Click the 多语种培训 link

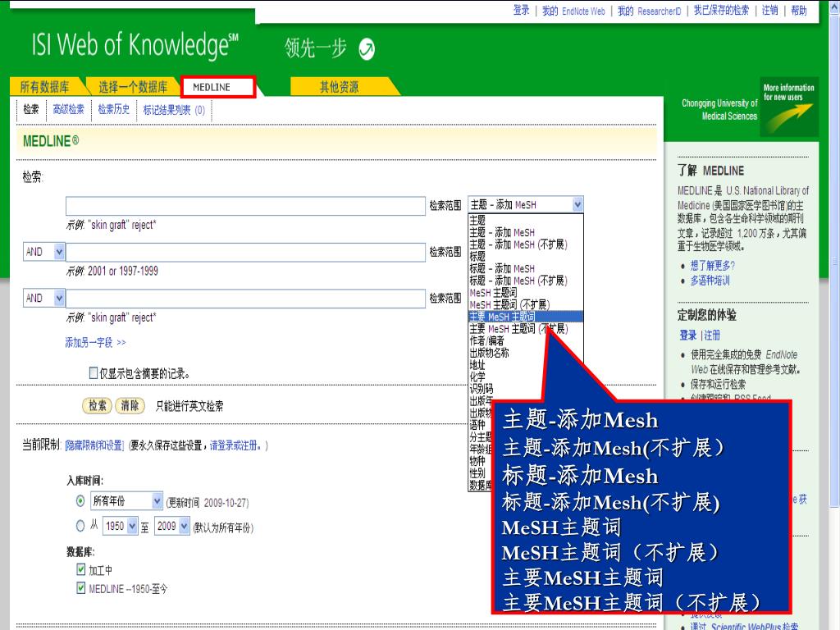pyautogui.click(x=710, y=281)
